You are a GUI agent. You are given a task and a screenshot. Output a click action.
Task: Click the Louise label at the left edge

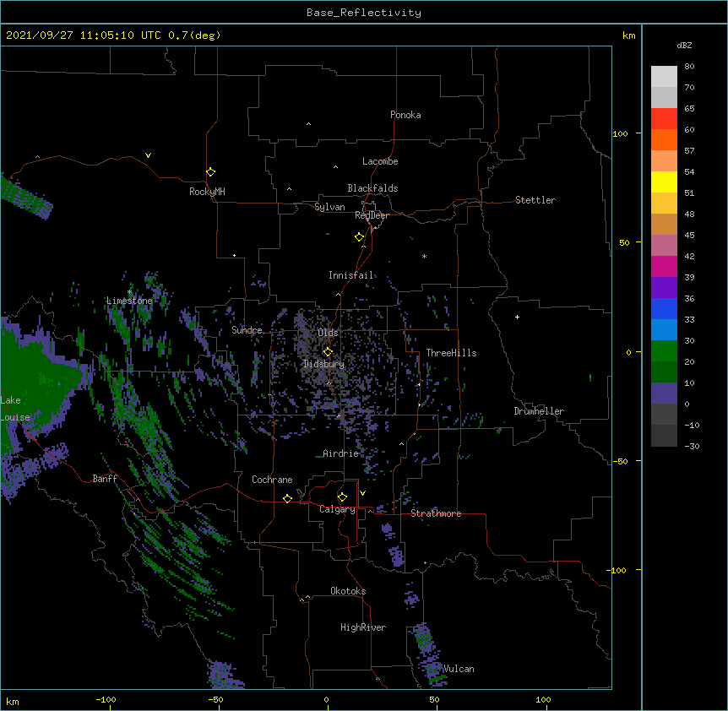coord(15,417)
